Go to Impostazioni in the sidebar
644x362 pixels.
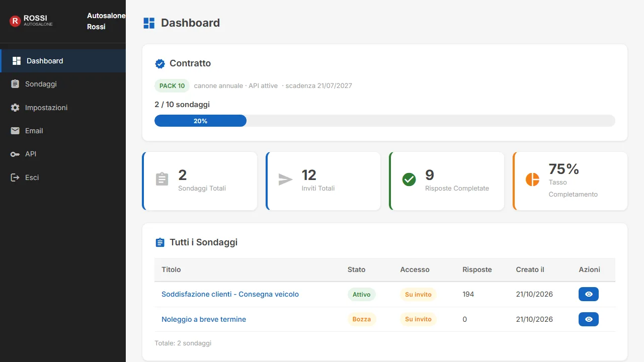pyautogui.click(x=63, y=108)
